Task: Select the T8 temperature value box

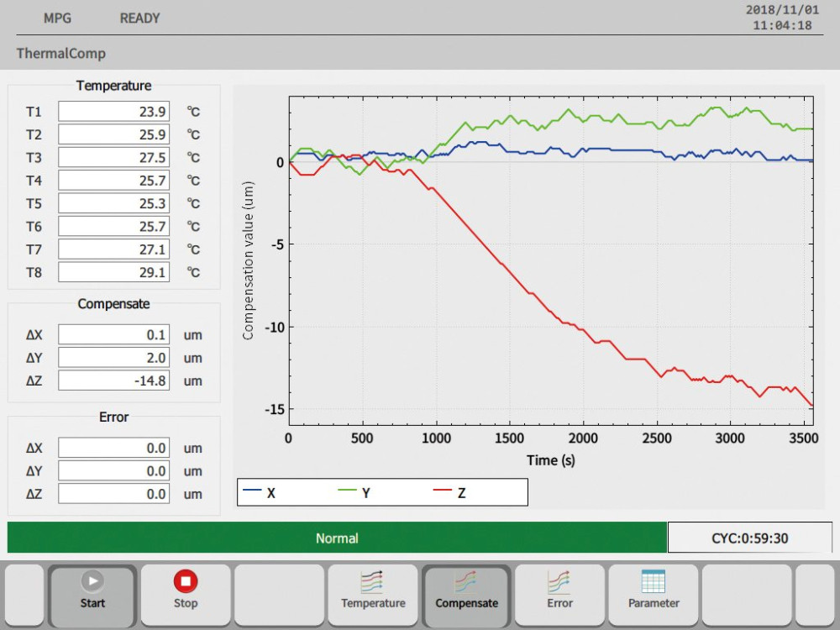Action: tap(114, 272)
